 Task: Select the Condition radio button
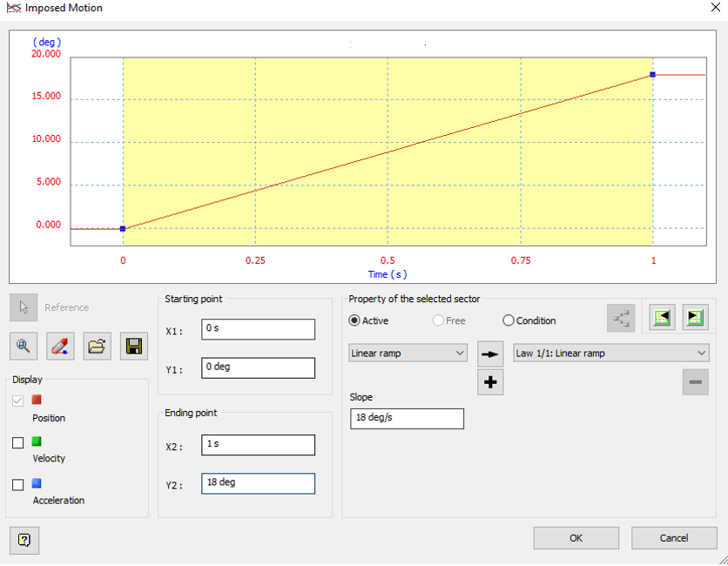point(508,320)
